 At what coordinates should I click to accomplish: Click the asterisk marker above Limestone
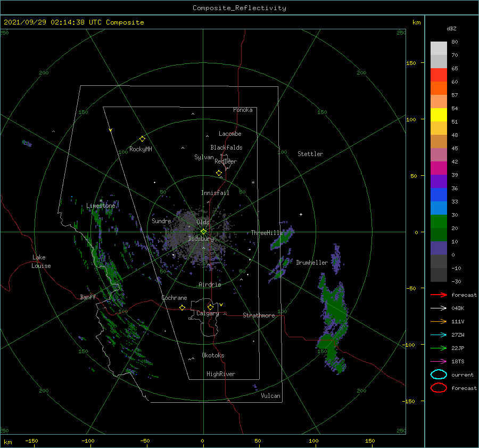coord(101,201)
